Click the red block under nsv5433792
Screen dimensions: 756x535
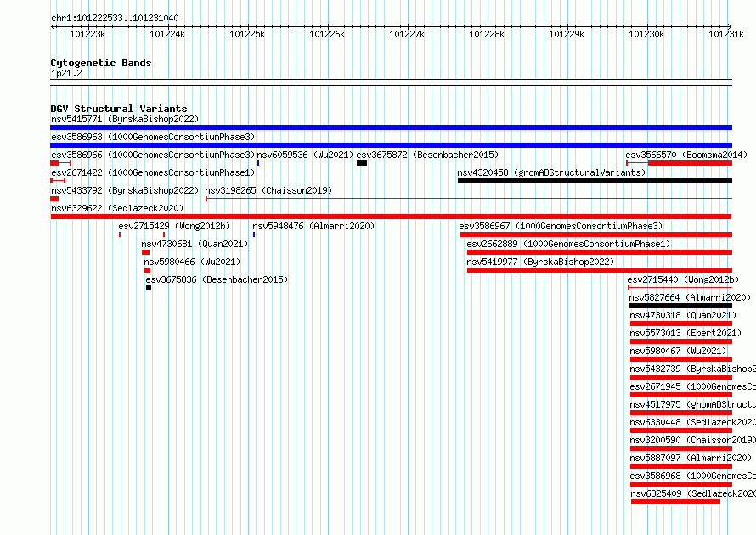(x=54, y=199)
